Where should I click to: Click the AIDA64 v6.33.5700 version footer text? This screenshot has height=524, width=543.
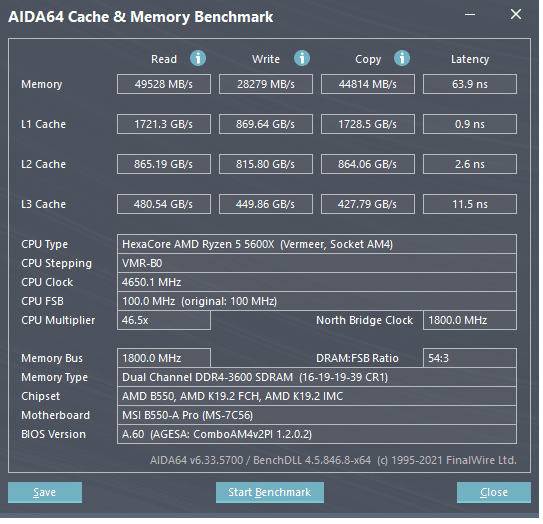pos(333,460)
